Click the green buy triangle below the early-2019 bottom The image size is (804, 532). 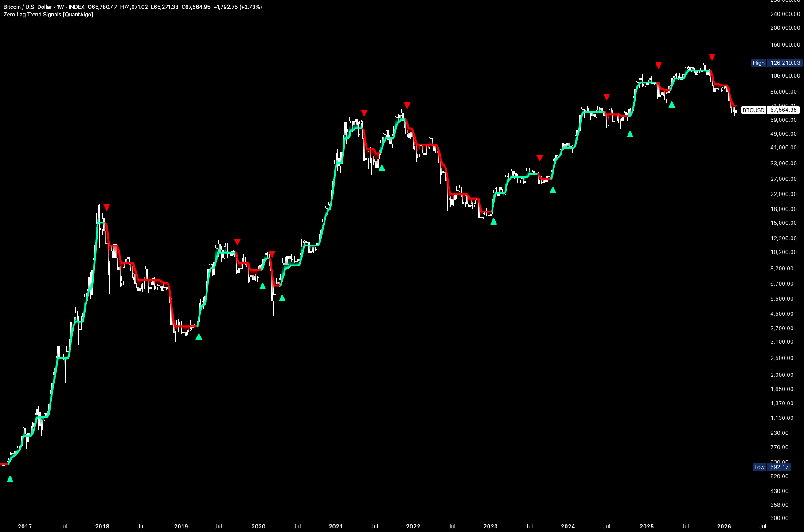click(x=199, y=337)
